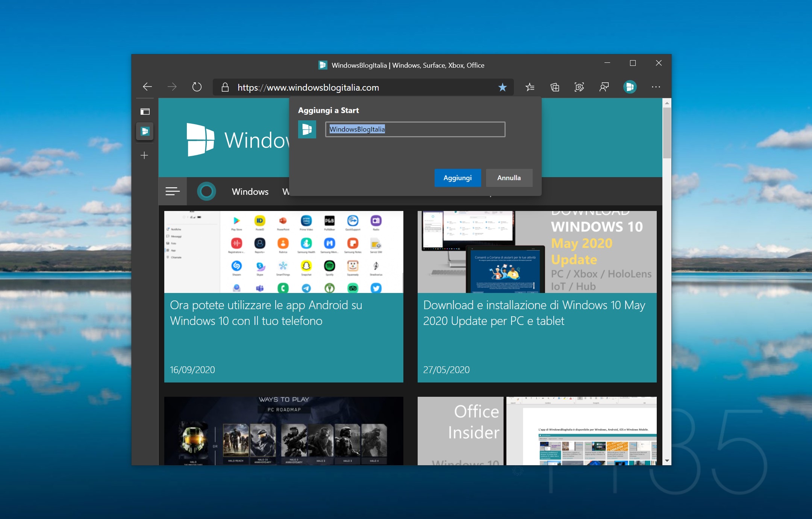Minimize the Edge browser window
The height and width of the screenshot is (519, 812).
tap(607, 63)
